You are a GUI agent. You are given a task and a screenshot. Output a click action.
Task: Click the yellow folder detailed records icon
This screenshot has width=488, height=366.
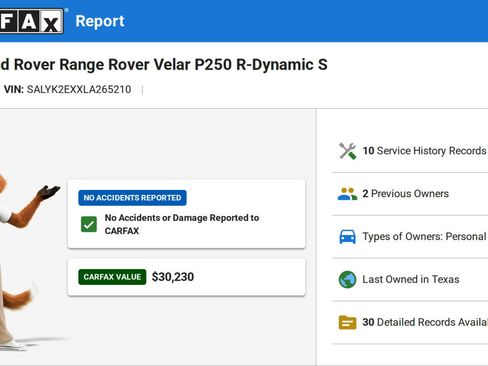coord(347,322)
